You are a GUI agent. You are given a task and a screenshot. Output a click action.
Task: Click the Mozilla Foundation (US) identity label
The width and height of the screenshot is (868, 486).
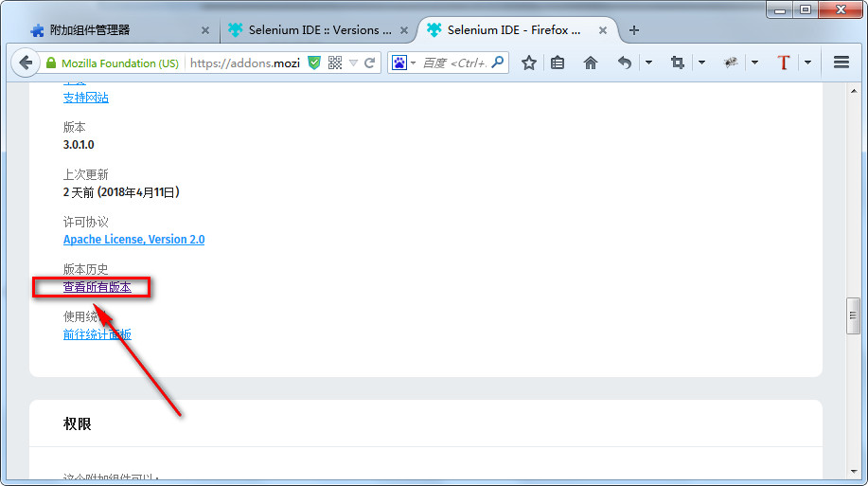[120, 63]
